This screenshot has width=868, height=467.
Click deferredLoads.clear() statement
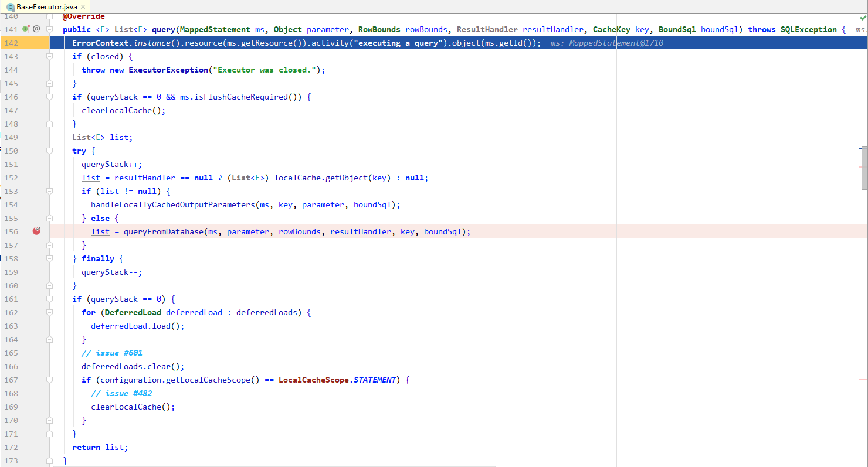coord(133,366)
